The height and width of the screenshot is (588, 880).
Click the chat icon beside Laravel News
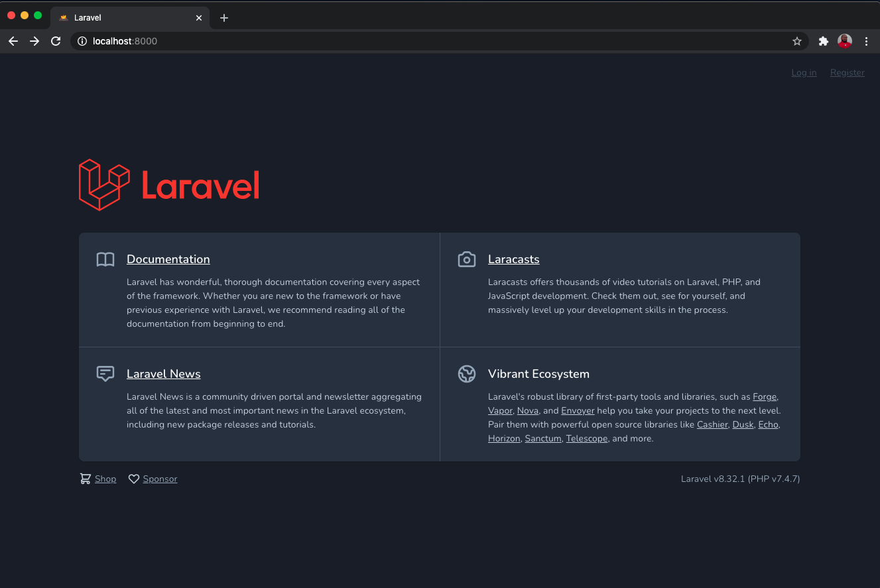105,374
